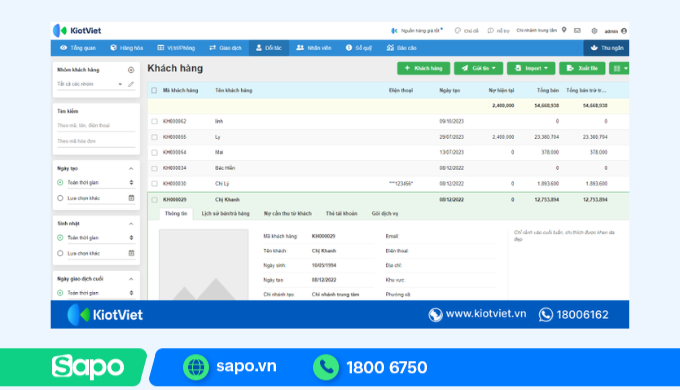Sort by Ngày tạo column header

coord(450,90)
